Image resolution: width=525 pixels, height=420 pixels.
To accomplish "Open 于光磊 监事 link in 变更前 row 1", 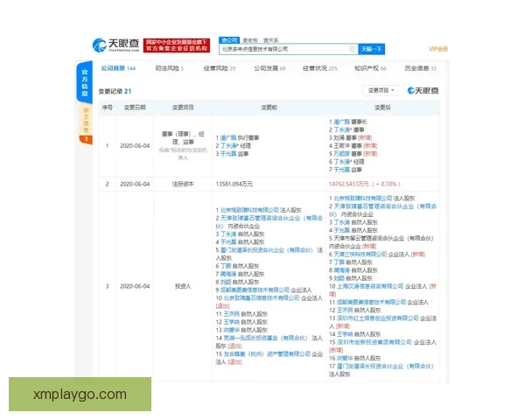I will (228, 154).
